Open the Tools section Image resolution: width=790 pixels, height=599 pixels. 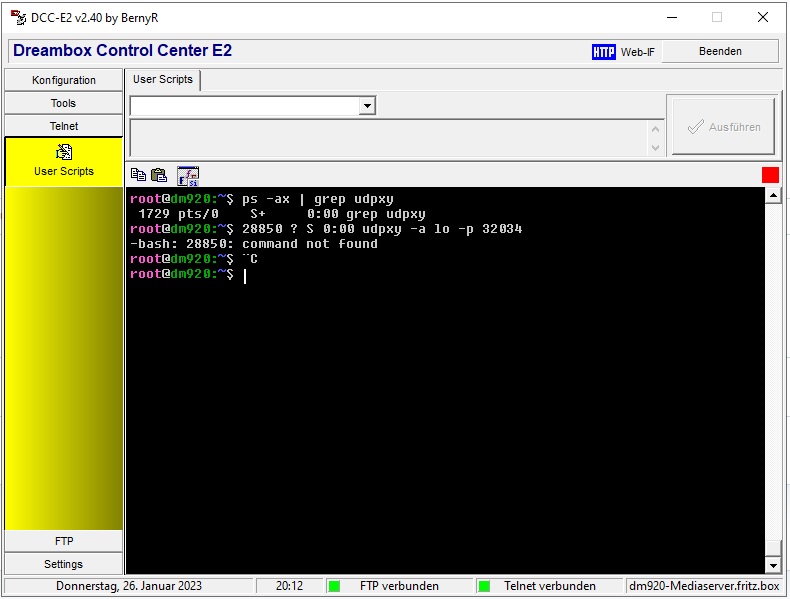(x=64, y=103)
